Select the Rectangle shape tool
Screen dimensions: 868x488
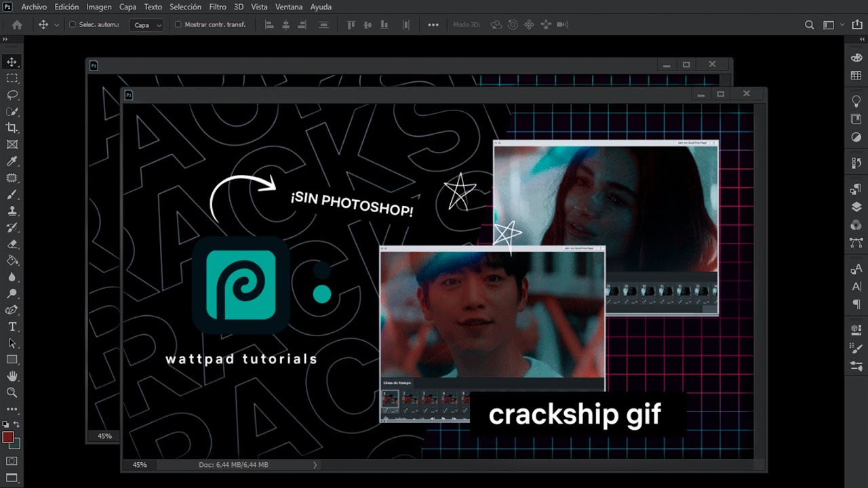click(x=12, y=359)
